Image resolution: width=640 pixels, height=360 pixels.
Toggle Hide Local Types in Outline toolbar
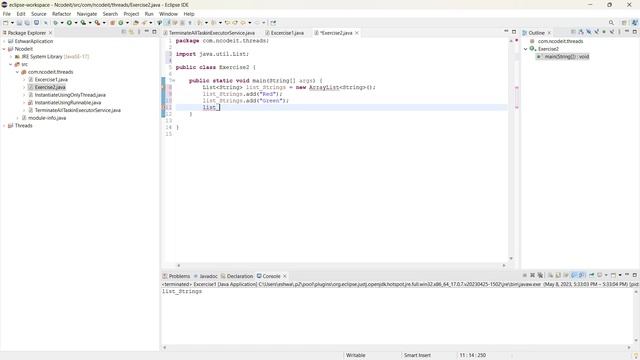coord(611,32)
